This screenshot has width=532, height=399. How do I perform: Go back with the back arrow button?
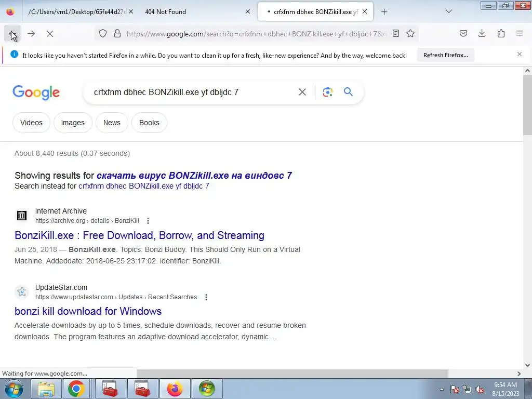[x=12, y=34]
